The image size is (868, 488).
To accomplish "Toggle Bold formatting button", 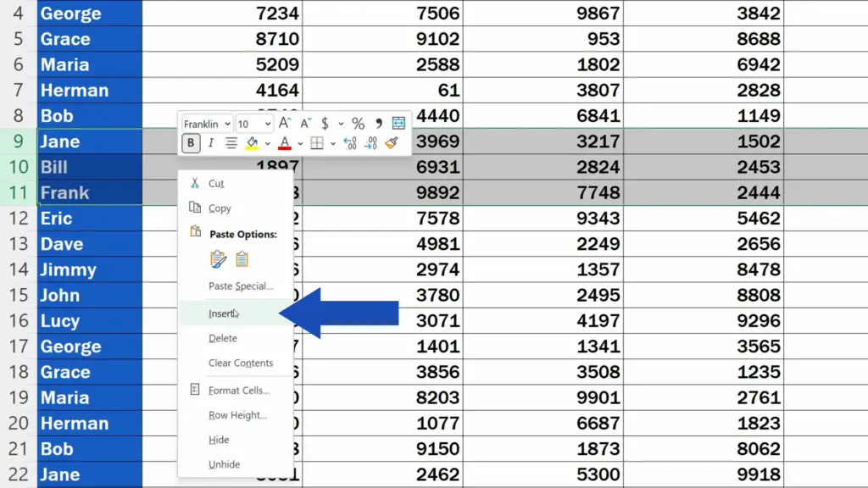I will click(x=191, y=143).
